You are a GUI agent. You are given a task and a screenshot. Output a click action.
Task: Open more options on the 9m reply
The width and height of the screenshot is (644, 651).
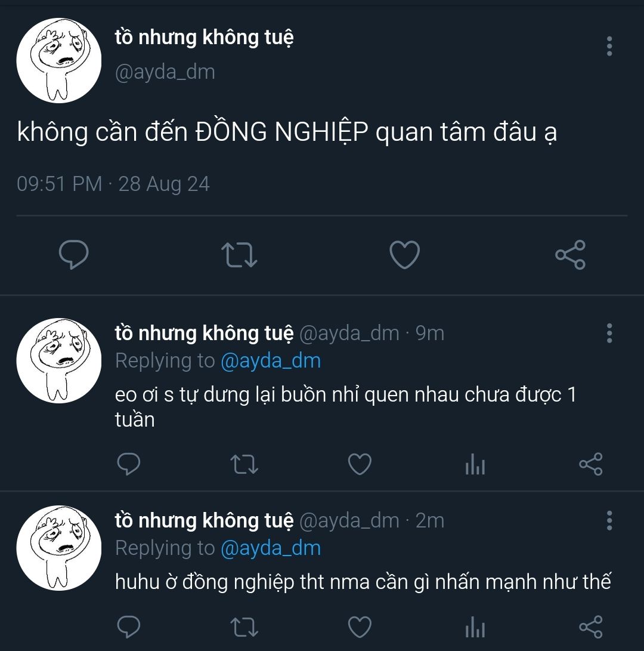(x=609, y=334)
